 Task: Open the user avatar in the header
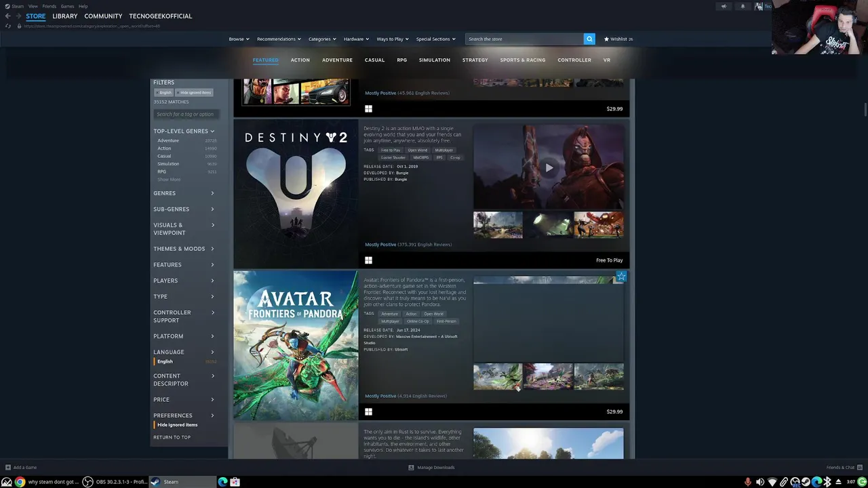coord(759,6)
